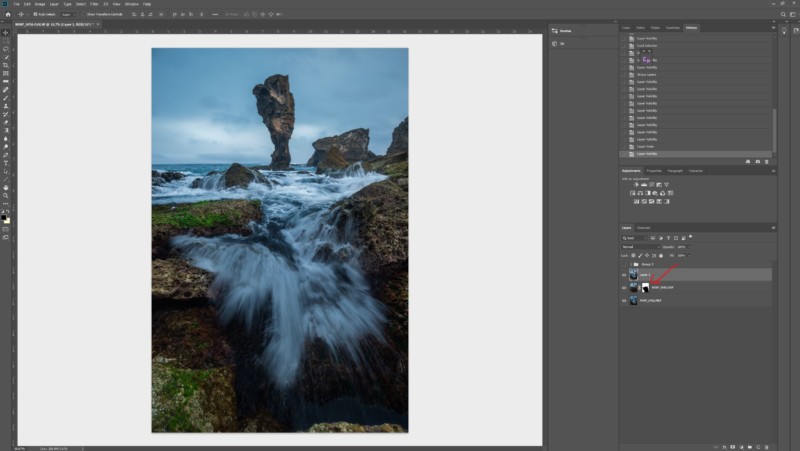Swap foreground and background colors
This screenshot has width=800, height=451.
8,211
